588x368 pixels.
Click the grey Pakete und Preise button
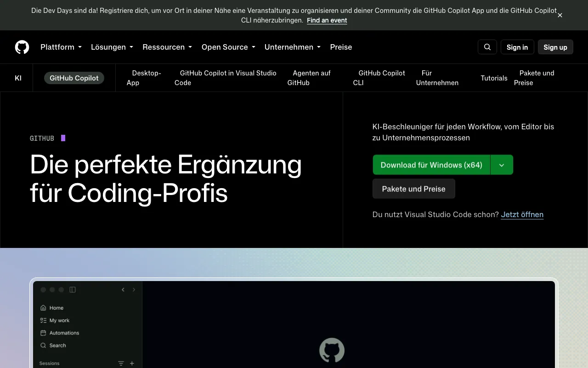414,189
